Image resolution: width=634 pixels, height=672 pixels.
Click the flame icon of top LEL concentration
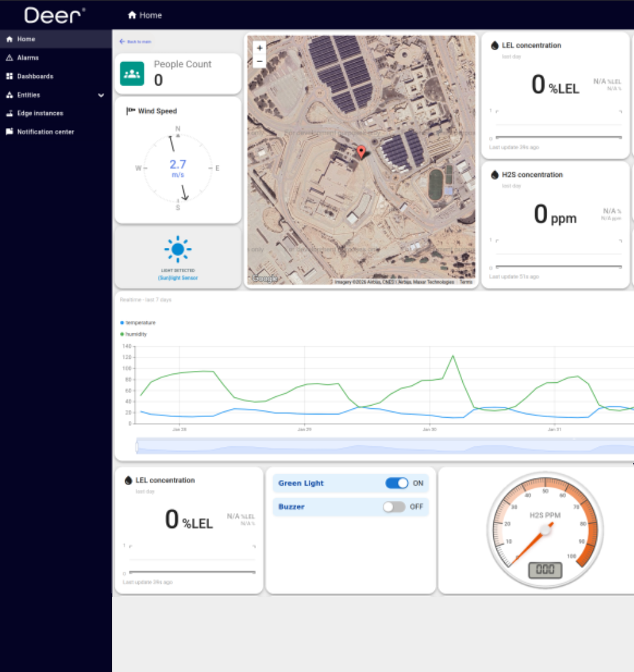tap(495, 46)
